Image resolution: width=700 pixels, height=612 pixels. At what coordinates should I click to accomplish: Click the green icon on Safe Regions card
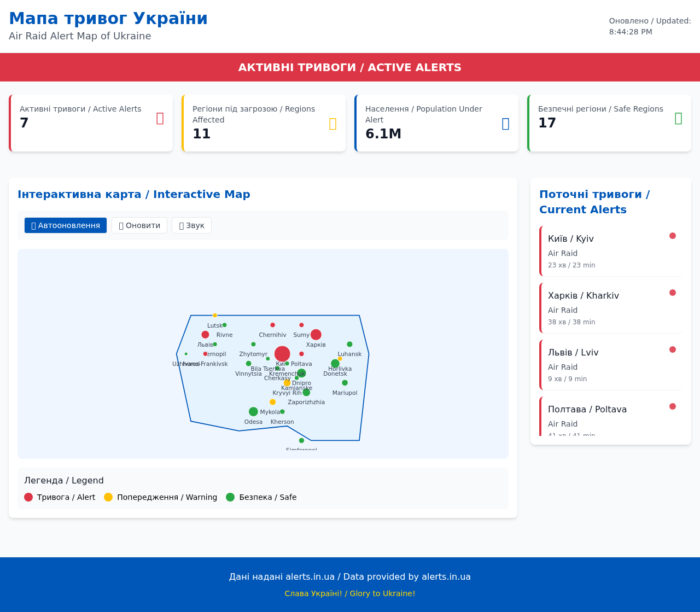click(678, 118)
